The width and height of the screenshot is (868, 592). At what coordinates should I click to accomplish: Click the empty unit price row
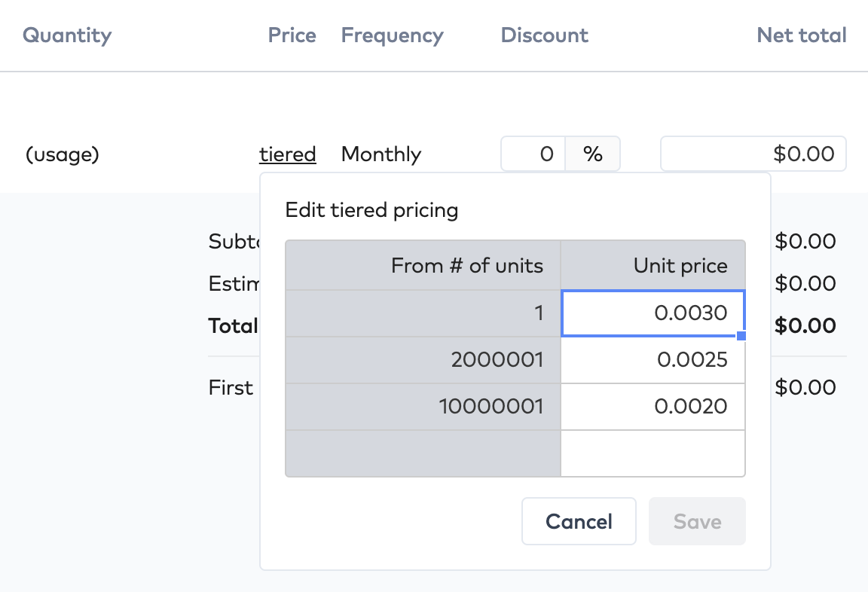[653, 453]
